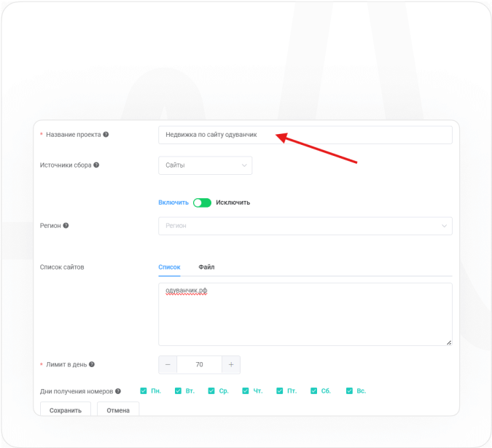Image resolution: width=492 pixels, height=448 pixels.
Task: Toggle the Включить/Исключить switch
Action: (202, 203)
